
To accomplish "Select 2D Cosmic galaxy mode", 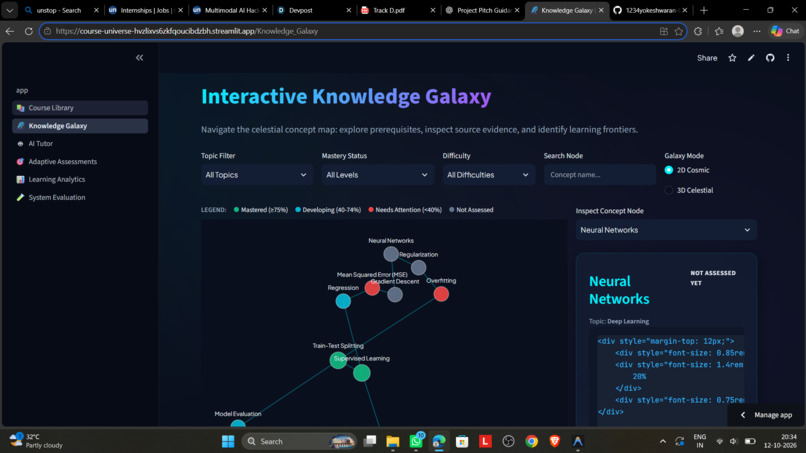I will 687,170.
